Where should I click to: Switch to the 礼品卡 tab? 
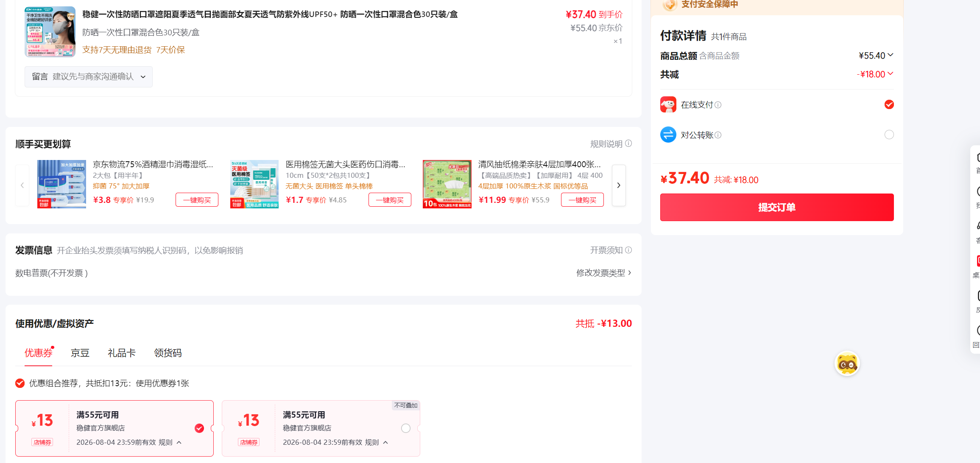122,353
